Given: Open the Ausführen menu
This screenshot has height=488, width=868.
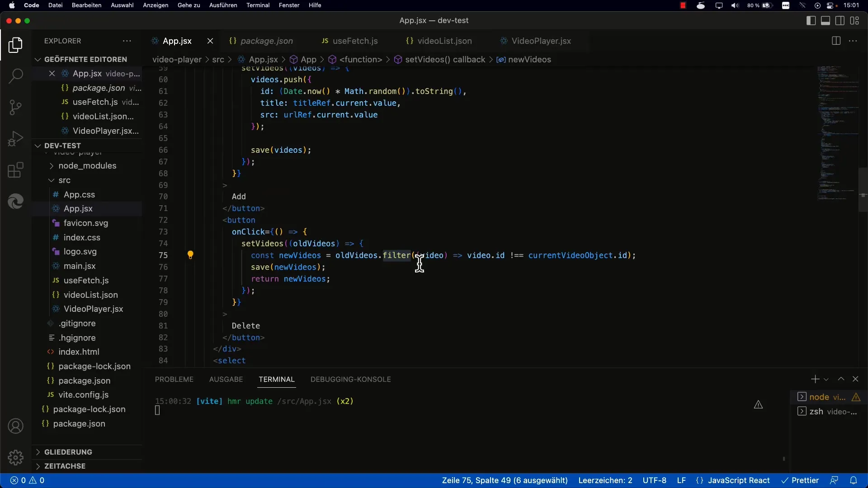Looking at the screenshot, I should (223, 5).
